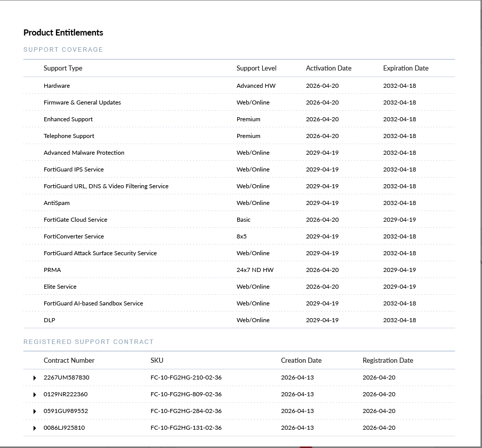Click SKU FC-10-FG2HG-284-02-36
Screen dimensions: 482x448
point(186,411)
